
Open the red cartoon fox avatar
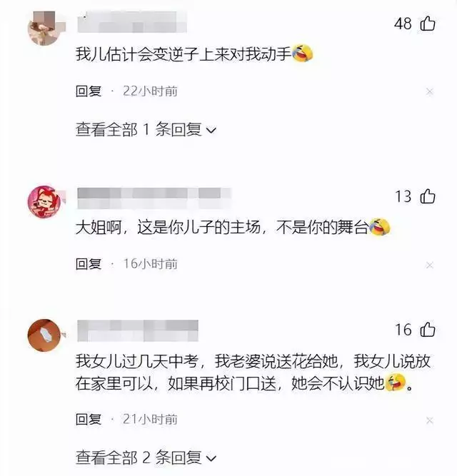point(44,202)
